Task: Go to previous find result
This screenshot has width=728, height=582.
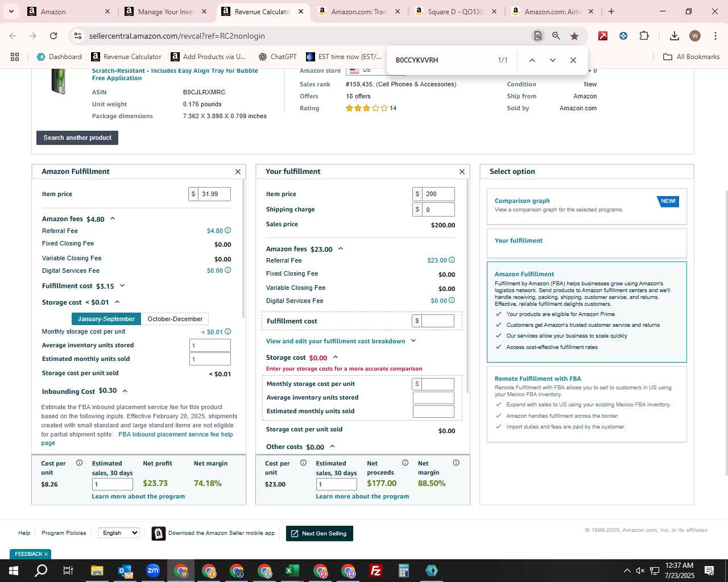Action: tap(532, 60)
